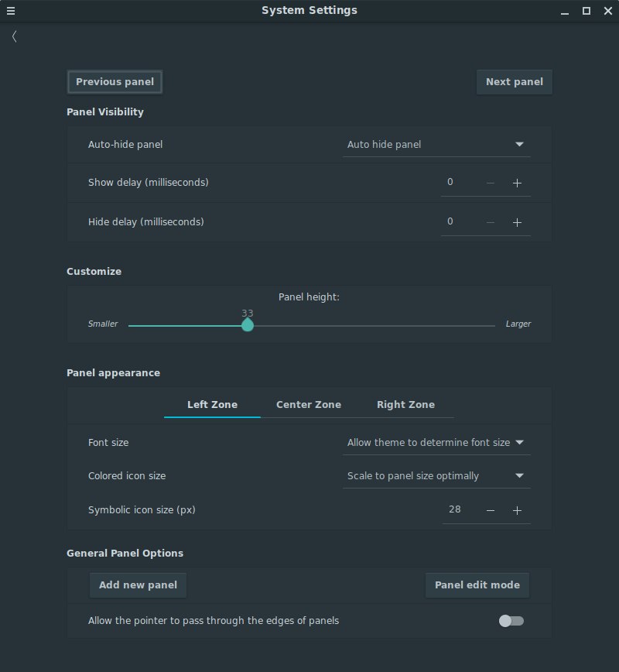Open the hamburger menu in title bar
619x672 pixels.
point(11,11)
